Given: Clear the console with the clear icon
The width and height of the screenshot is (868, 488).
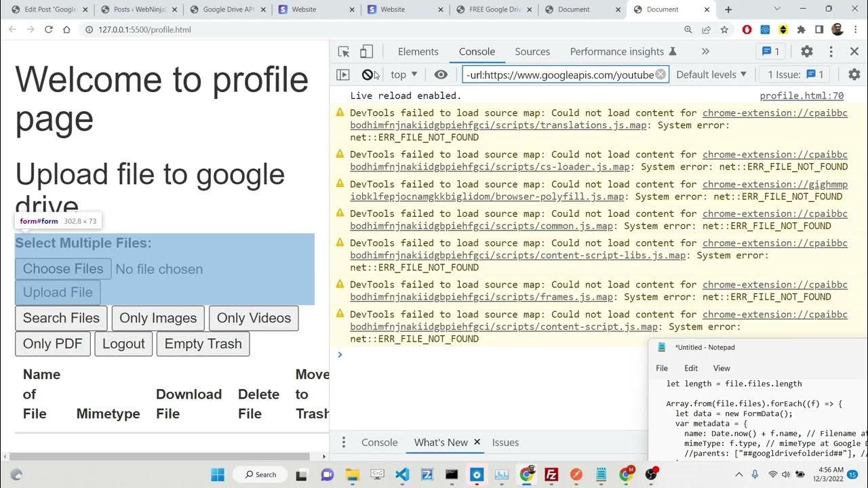Looking at the screenshot, I should click(x=368, y=75).
